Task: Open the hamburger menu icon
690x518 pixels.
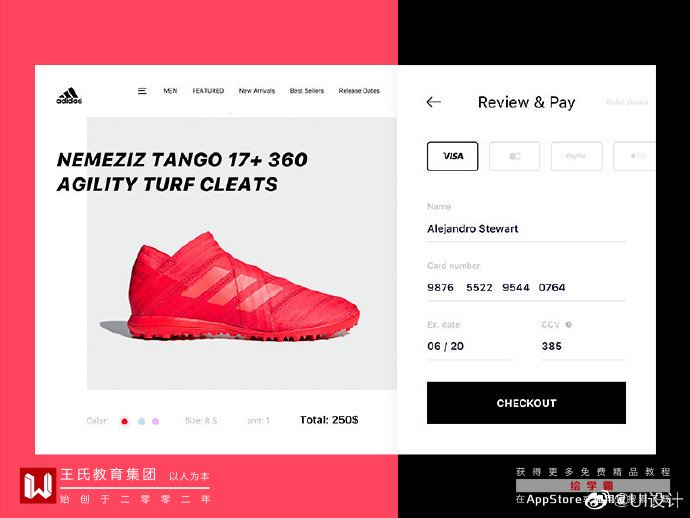Action: (142, 91)
